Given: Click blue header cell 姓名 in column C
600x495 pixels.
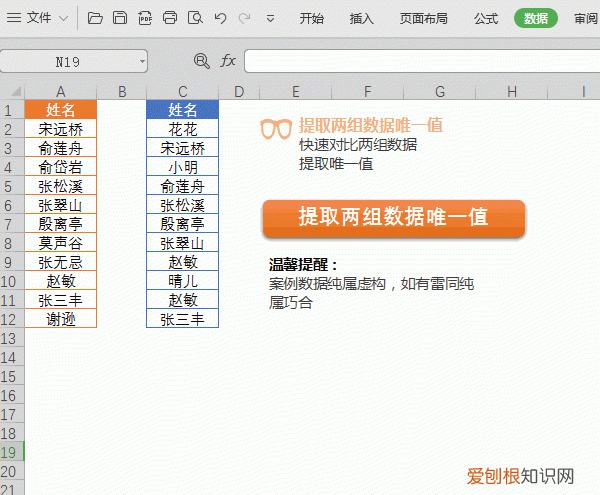Looking at the screenshot, I should tap(183, 110).
